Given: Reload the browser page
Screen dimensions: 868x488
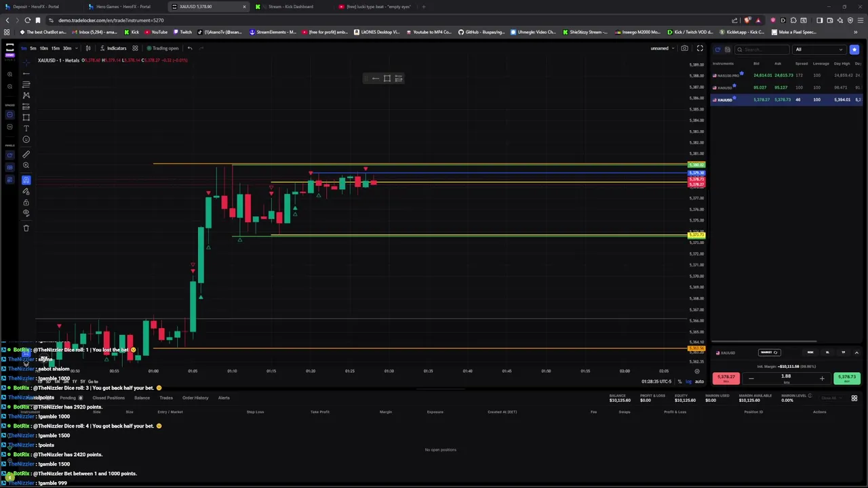Looking at the screenshot, I should (27, 20).
